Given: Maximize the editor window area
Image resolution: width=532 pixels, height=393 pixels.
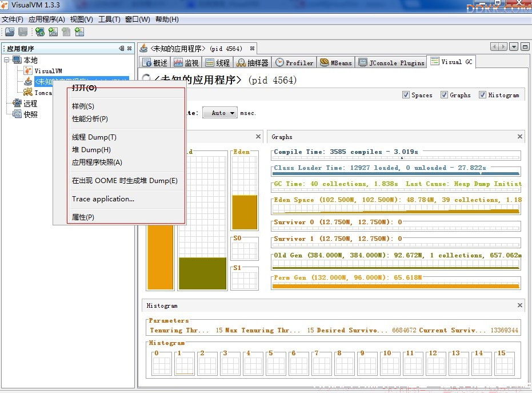Looking at the screenshot, I should pos(525,46).
